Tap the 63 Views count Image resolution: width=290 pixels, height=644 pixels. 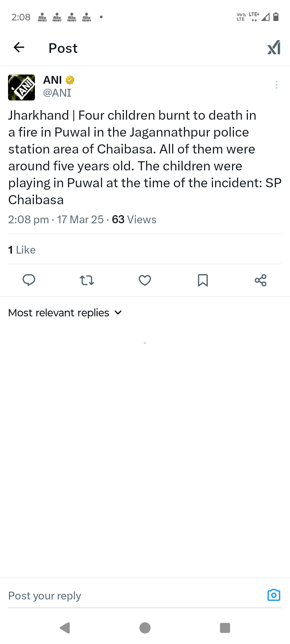click(x=134, y=219)
